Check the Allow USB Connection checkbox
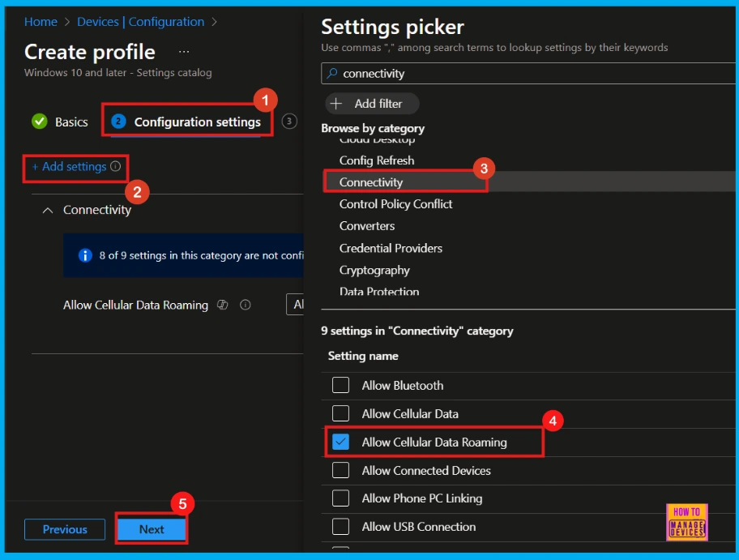The height and width of the screenshot is (560, 739). [340, 526]
